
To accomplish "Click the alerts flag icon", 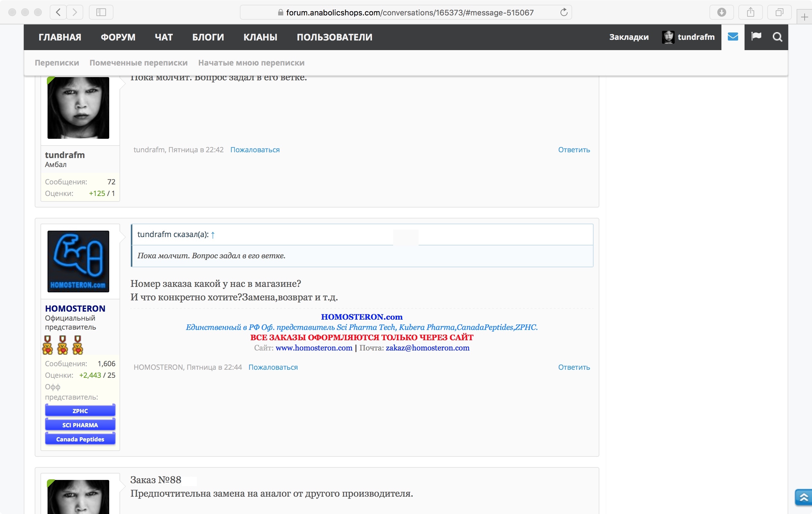I will 756,36.
